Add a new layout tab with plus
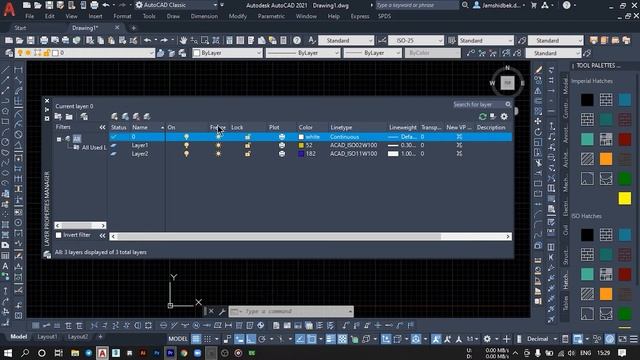The image size is (640, 360). pyautogui.click(x=100, y=337)
